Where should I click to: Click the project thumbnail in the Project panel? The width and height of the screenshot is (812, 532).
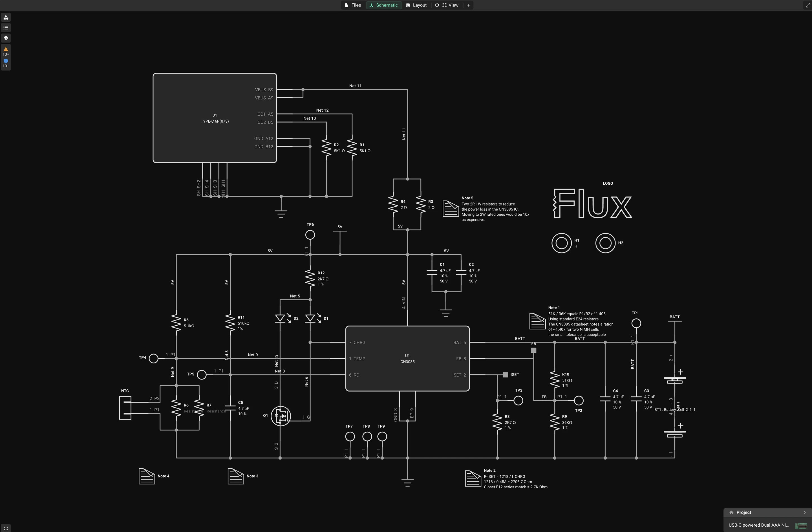[x=801, y=525]
